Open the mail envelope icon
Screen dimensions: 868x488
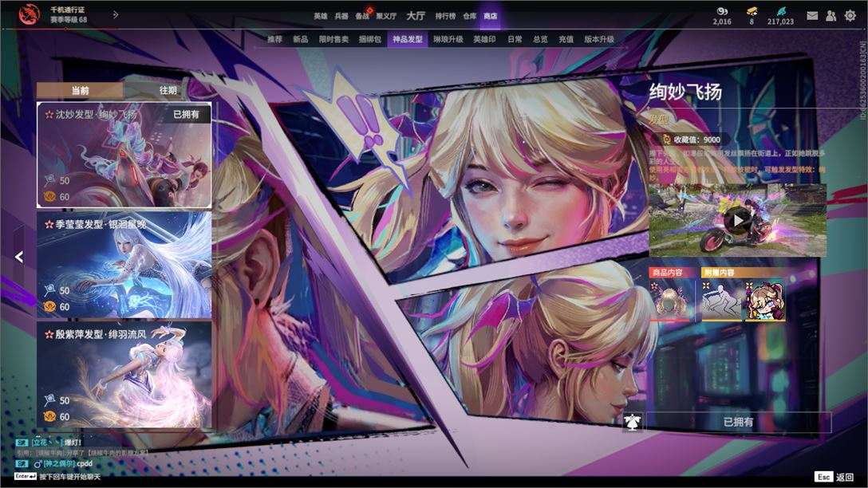point(812,15)
